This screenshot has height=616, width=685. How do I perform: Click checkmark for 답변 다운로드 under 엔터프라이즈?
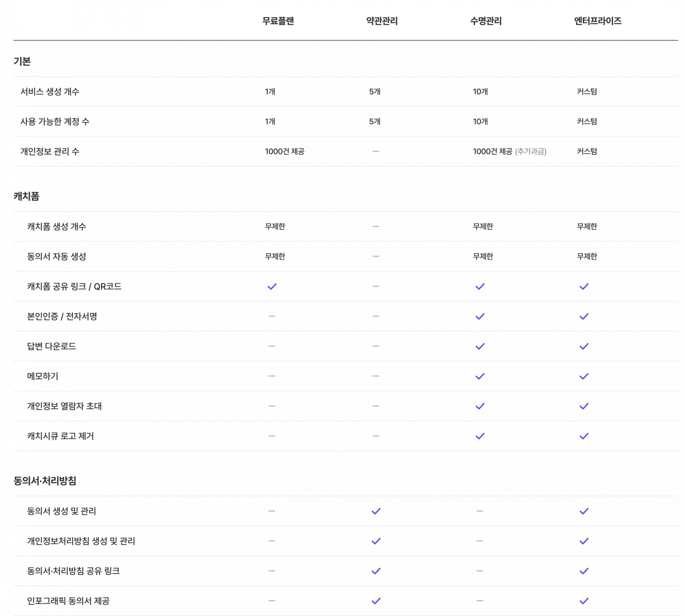click(584, 346)
